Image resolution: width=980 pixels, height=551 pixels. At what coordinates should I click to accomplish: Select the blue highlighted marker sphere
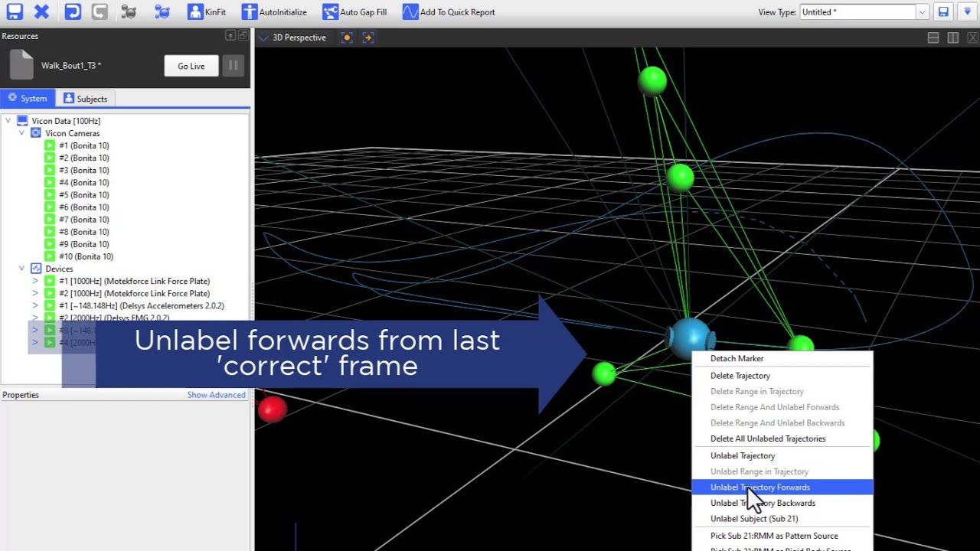pyautogui.click(x=690, y=338)
